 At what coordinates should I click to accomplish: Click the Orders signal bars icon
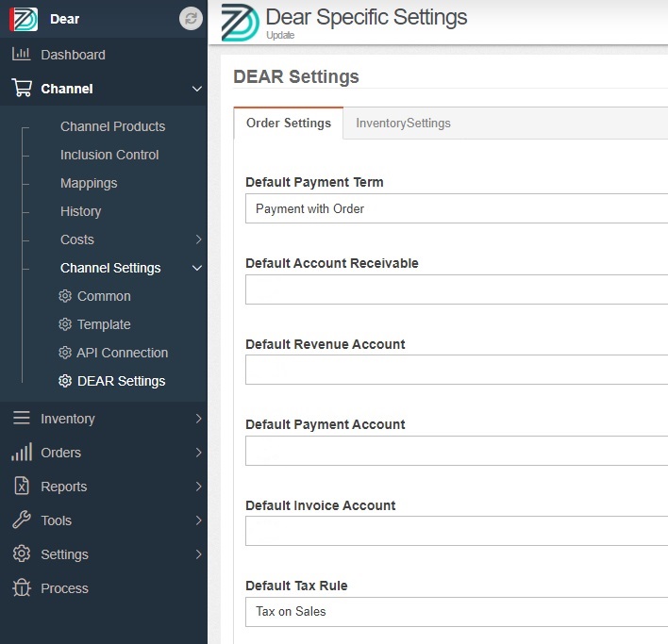pyautogui.click(x=22, y=452)
